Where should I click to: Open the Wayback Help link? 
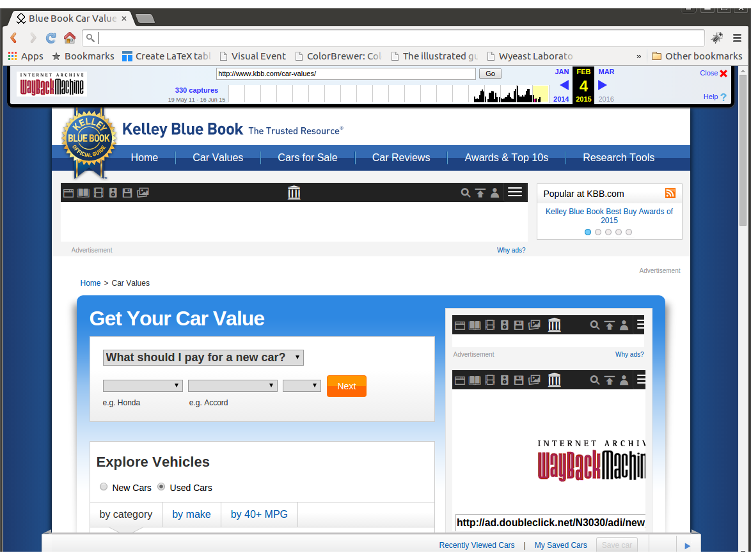click(715, 97)
